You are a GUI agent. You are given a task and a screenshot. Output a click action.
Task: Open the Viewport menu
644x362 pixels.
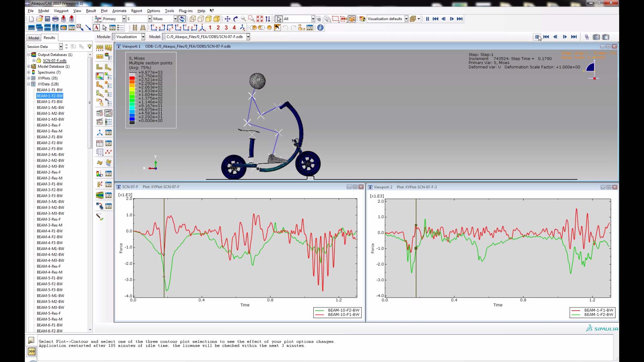point(61,11)
